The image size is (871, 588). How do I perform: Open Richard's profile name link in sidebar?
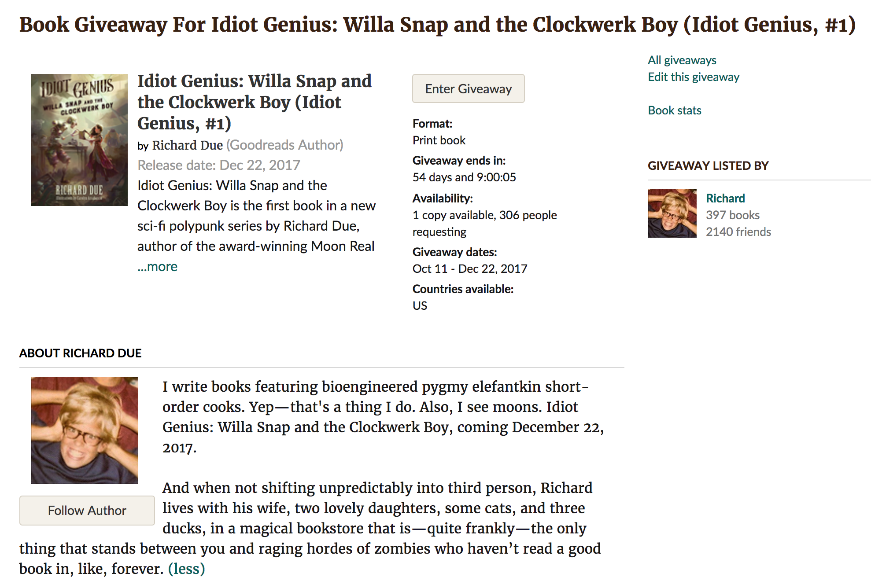pos(725,198)
